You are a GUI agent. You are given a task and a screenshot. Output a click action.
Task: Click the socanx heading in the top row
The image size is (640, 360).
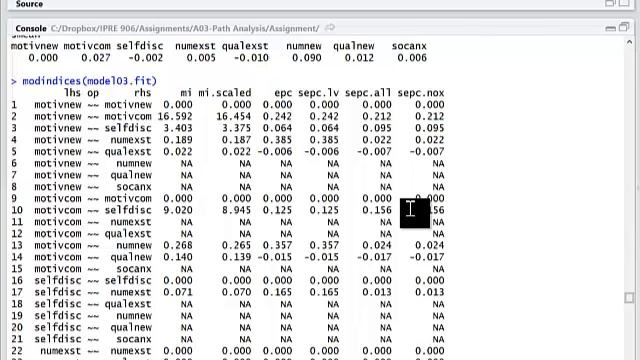tap(409, 46)
